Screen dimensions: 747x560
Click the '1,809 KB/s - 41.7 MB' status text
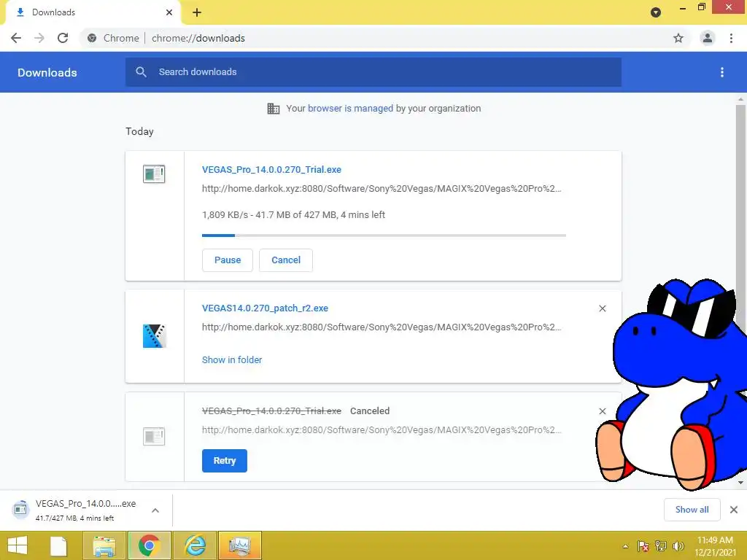(x=293, y=215)
